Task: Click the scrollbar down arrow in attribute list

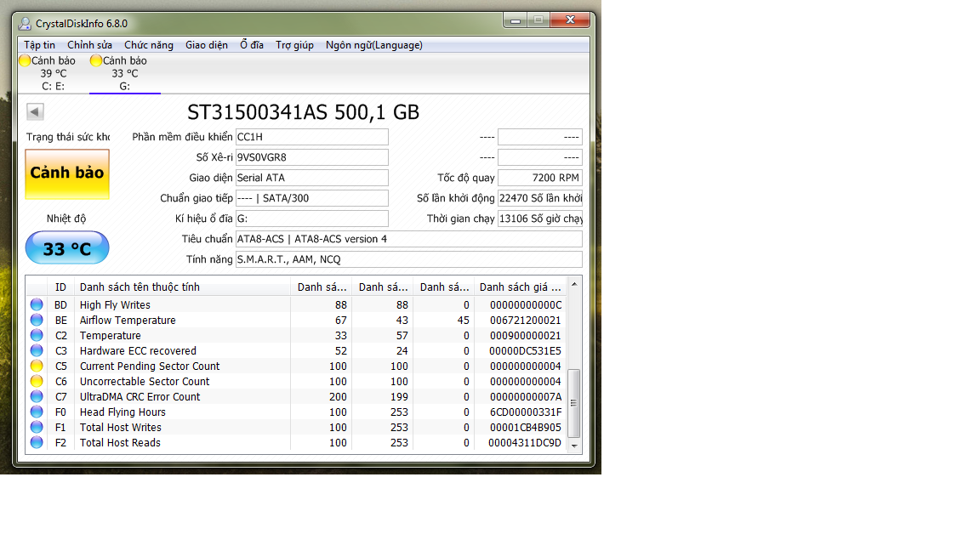Action: [x=574, y=446]
